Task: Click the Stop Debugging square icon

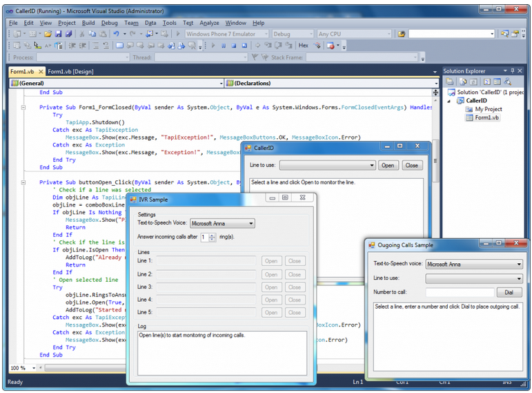Action: pyautogui.click(x=234, y=46)
